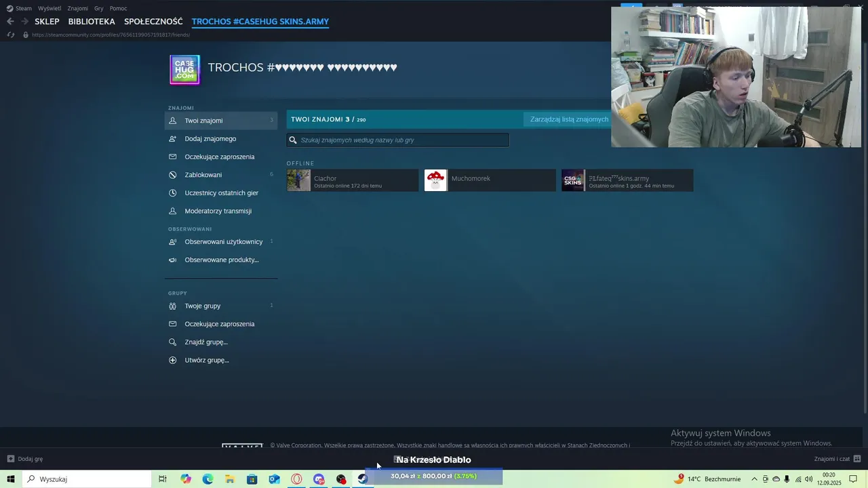Open the taskbar clock and date
Viewport: 868px width, 488px height.
tap(829, 479)
